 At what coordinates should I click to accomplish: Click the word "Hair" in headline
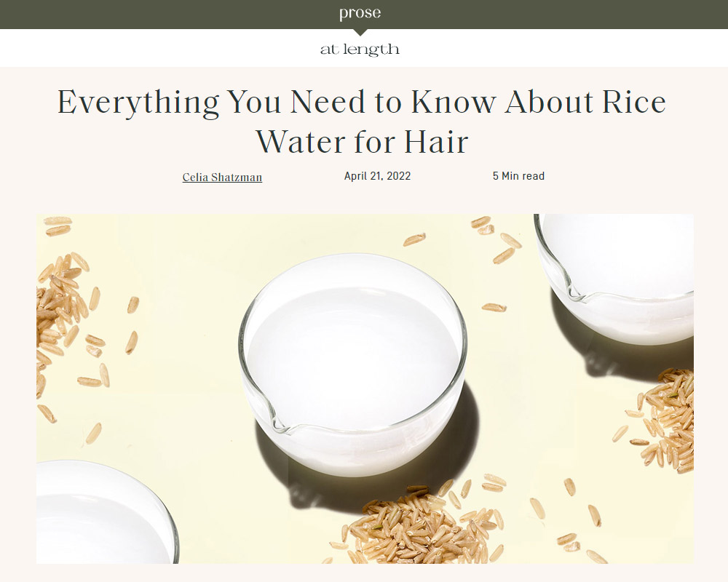pyautogui.click(x=436, y=142)
